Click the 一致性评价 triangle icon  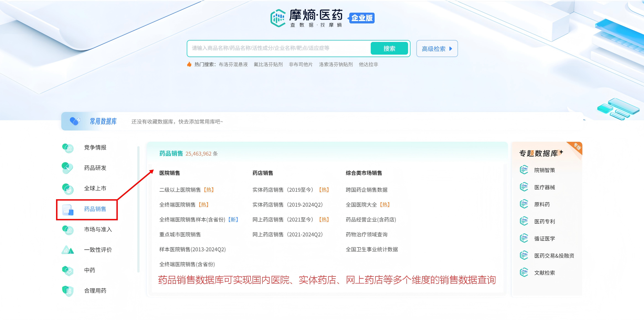68,250
